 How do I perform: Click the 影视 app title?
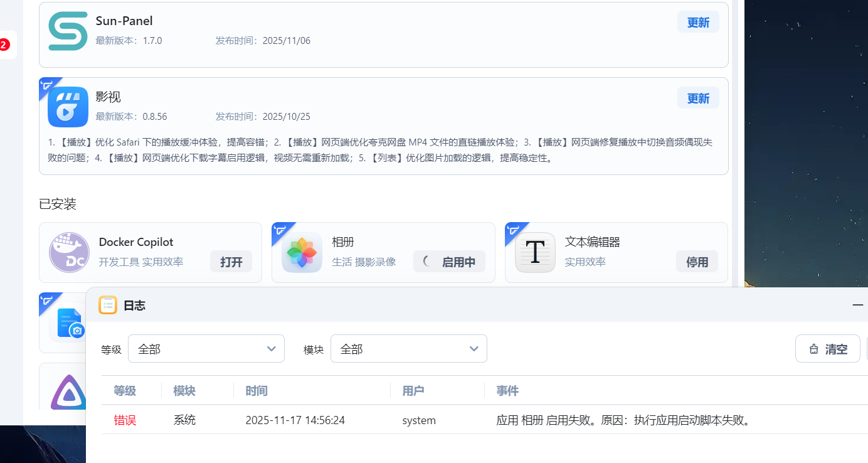[108, 97]
